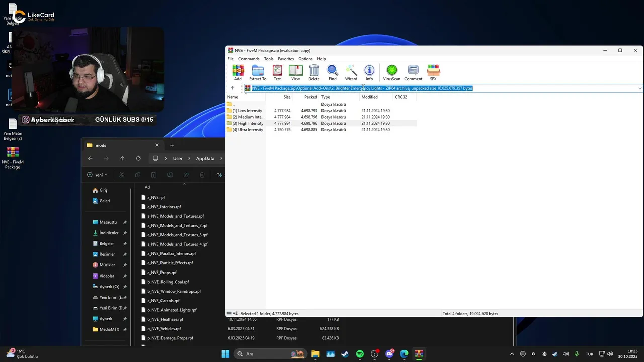Open Steam from the taskbar
The height and width of the screenshot is (362, 644).
(x=345, y=354)
